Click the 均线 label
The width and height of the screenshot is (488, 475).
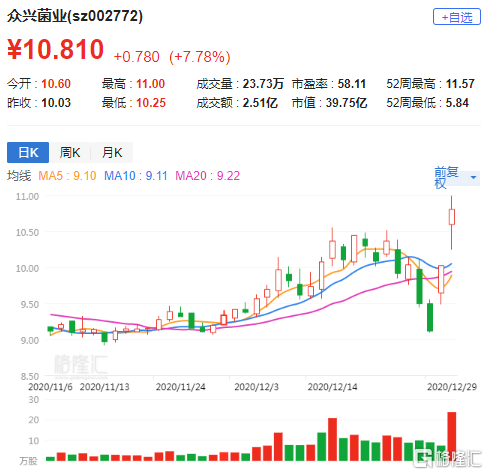pyautogui.click(x=19, y=176)
